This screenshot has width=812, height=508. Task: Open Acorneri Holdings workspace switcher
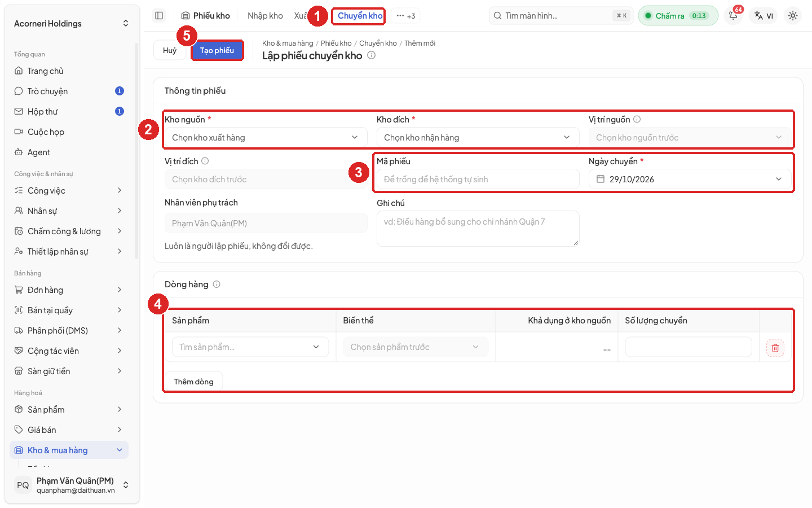pos(72,24)
